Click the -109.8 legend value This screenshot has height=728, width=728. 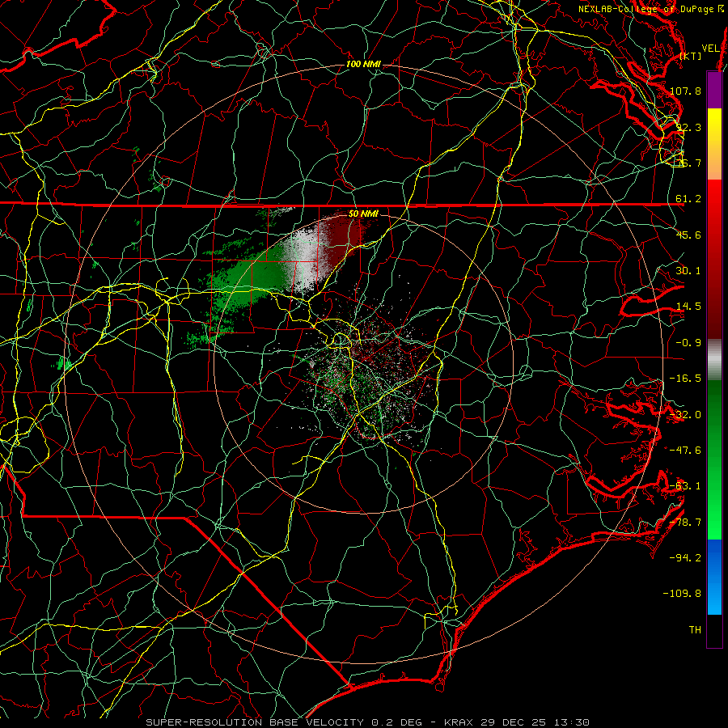pos(683,594)
